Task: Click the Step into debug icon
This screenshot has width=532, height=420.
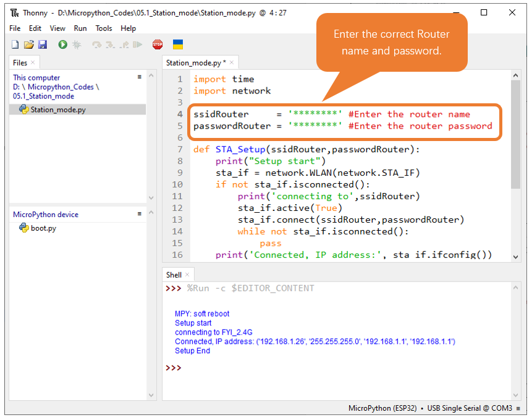Action: [x=110, y=45]
